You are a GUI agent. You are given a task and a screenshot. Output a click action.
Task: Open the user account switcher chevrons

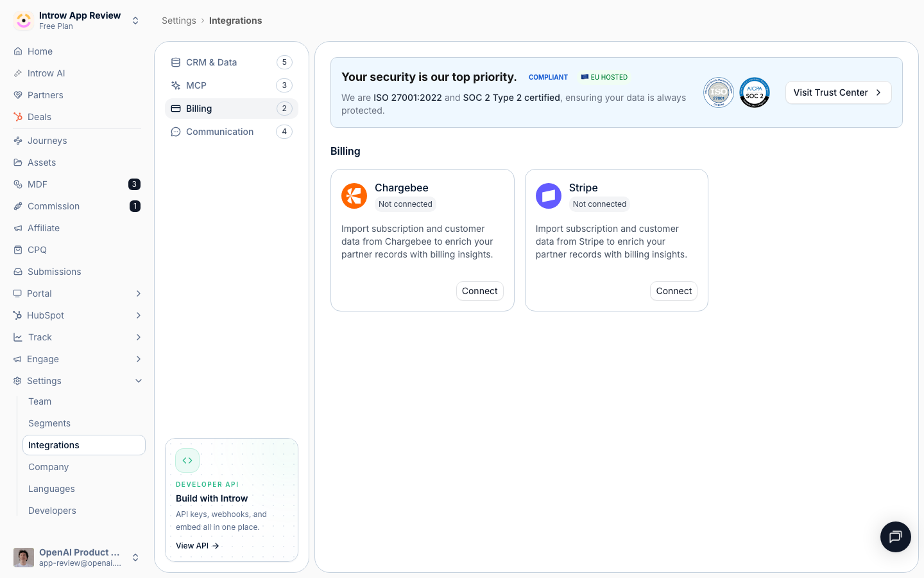pos(135,557)
